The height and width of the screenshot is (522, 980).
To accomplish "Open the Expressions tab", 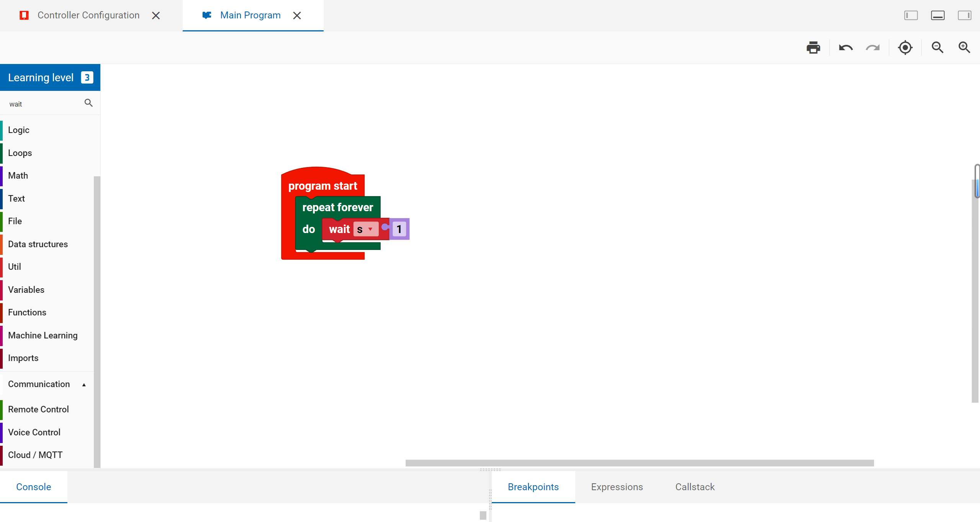I will click(x=617, y=487).
